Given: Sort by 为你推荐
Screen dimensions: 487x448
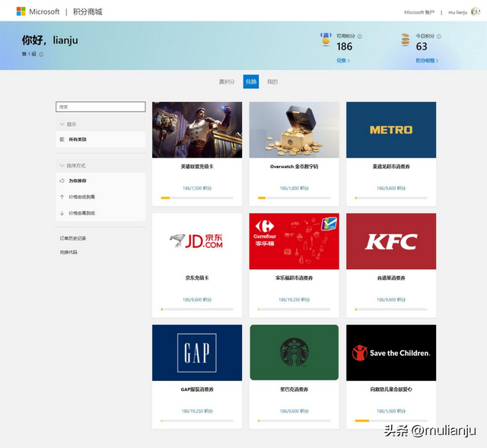Looking at the screenshot, I should click(100, 181).
